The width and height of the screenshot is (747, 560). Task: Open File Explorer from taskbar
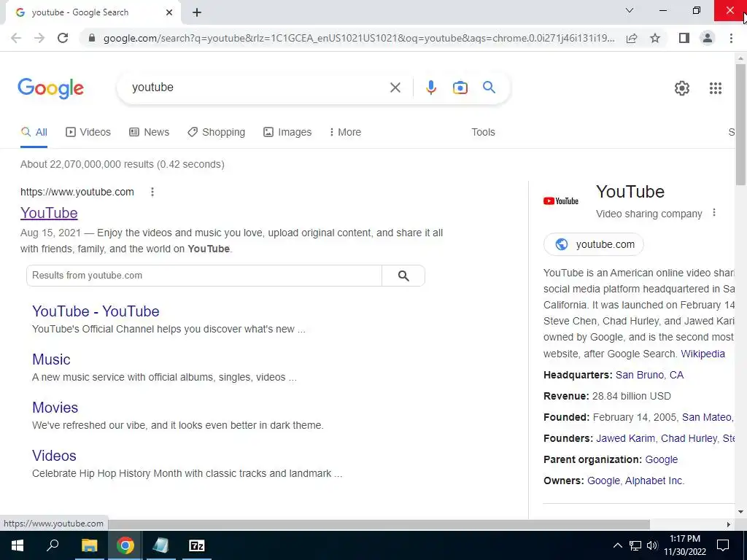pyautogui.click(x=89, y=545)
